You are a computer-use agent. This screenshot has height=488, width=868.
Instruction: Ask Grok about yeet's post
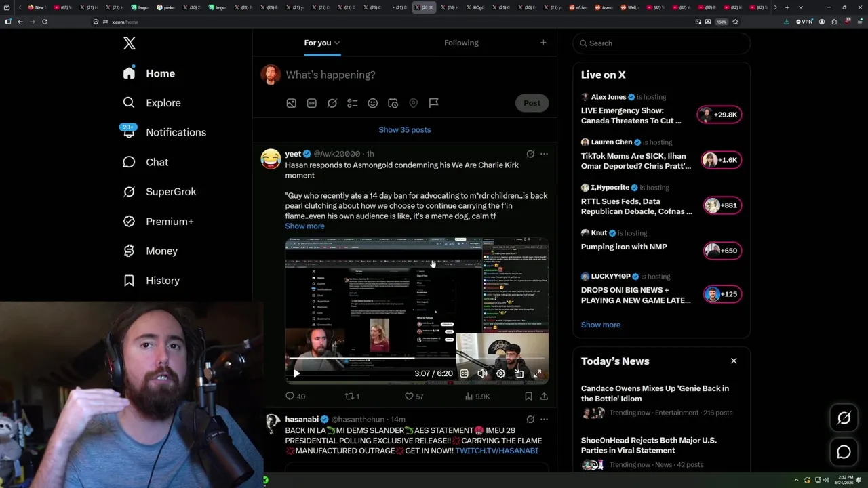coord(530,154)
